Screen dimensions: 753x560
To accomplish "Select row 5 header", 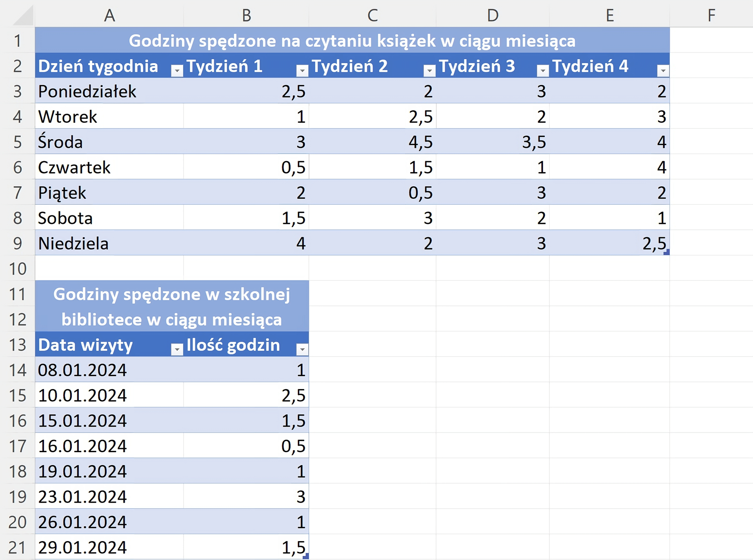I will tap(18, 142).
